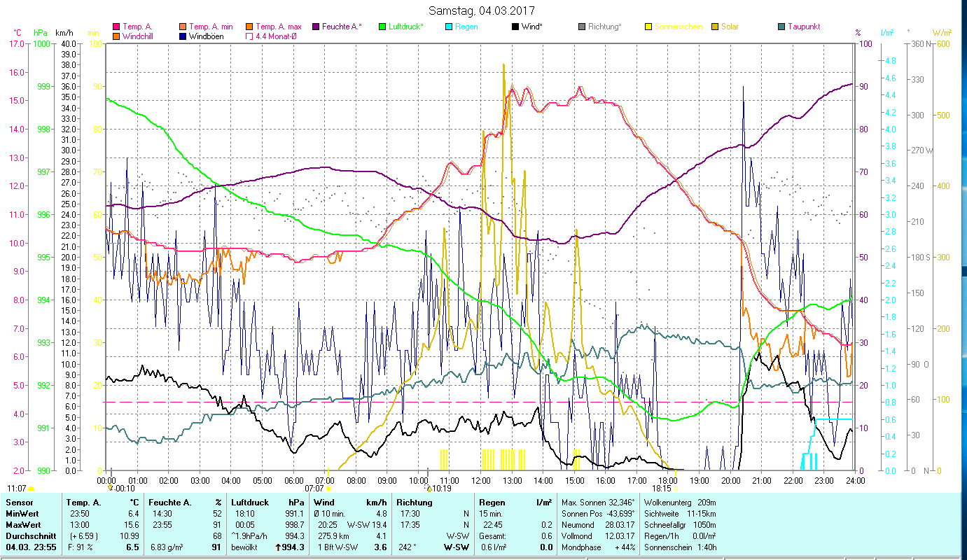Click the minimum pressure value 991.1
This screenshot has width=967, height=560.
coord(295,514)
